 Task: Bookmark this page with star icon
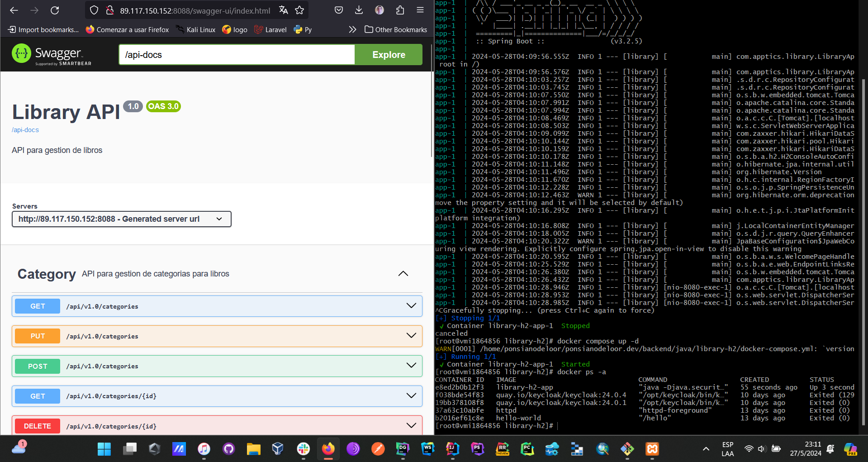[x=299, y=10]
